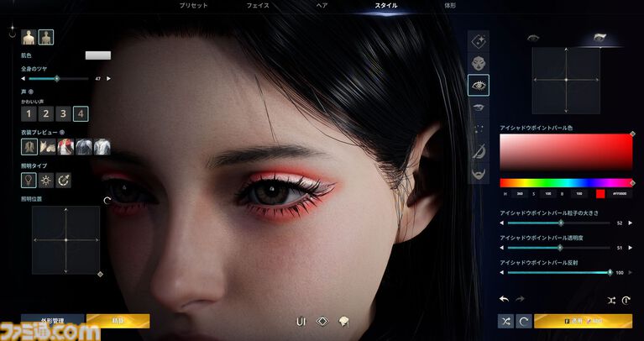Image resolution: width=644 pixels, height=341 pixels.
Task: Click the rainbow hue bar
Action: (566, 183)
